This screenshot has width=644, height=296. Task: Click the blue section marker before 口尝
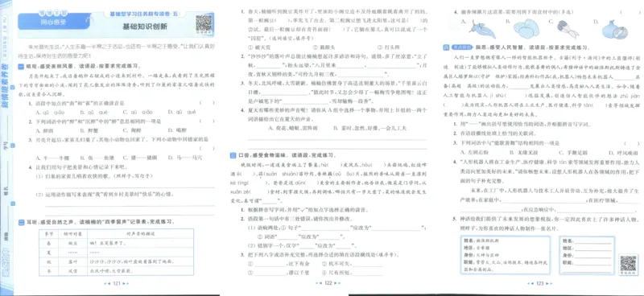(x=233, y=155)
